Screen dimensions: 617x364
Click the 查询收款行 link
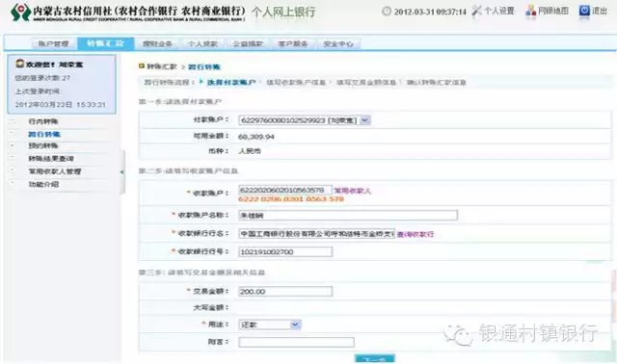point(416,234)
